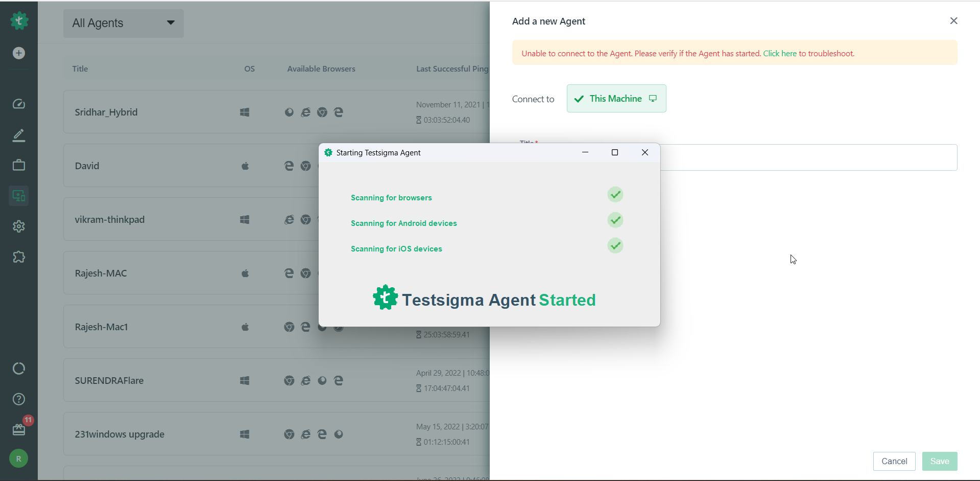Select the Rajesh-MAC agent name
The image size is (980, 481).
pos(101,273)
